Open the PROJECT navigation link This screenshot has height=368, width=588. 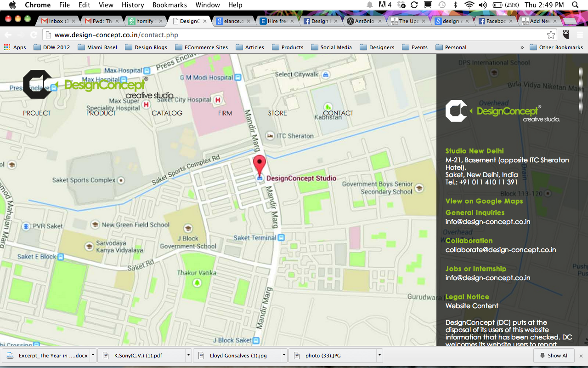click(37, 113)
